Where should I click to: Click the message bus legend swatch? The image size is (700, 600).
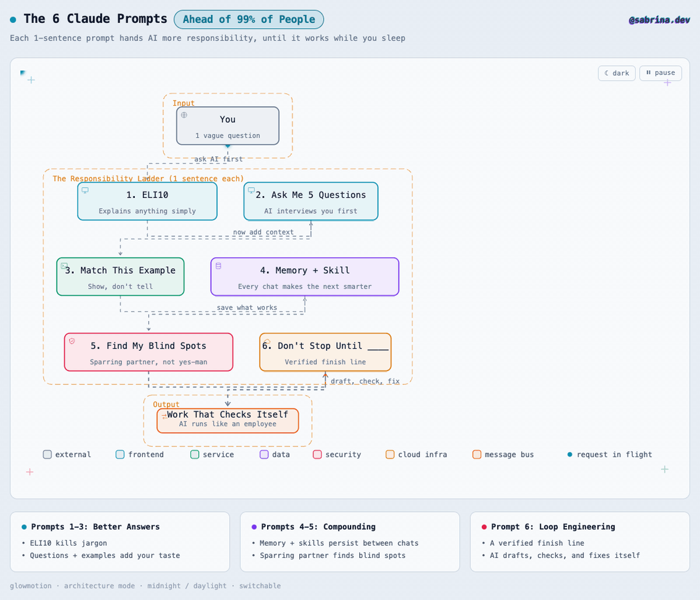477,455
